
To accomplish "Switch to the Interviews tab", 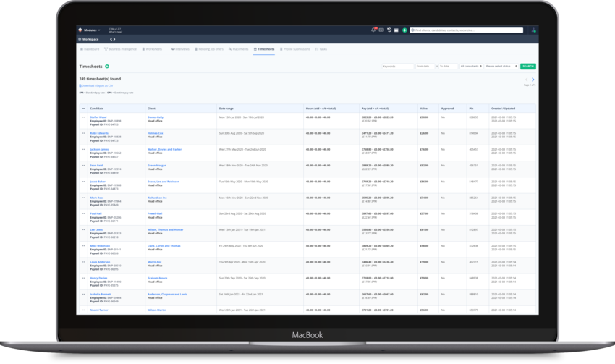I will coord(180,49).
